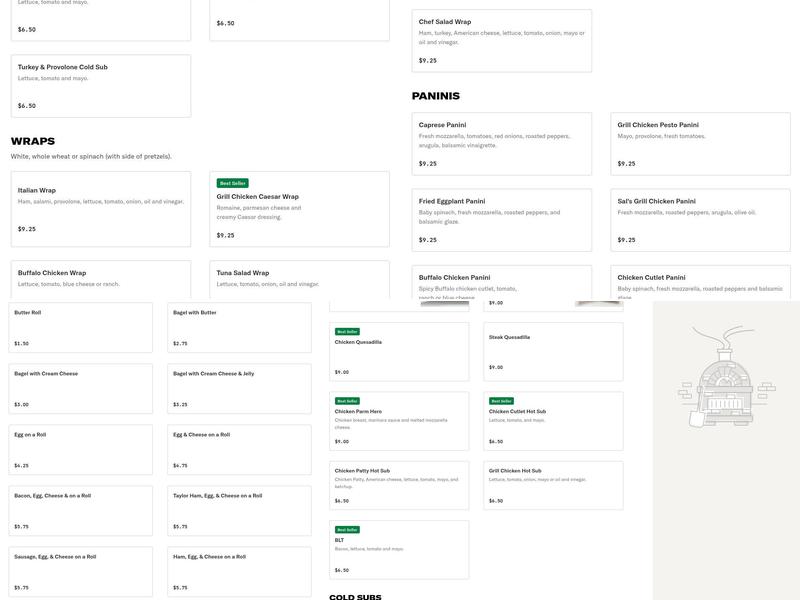Click Best Seller badge above Chicken Cutlet Hot Sub
The image size is (800, 600).
[x=501, y=400]
